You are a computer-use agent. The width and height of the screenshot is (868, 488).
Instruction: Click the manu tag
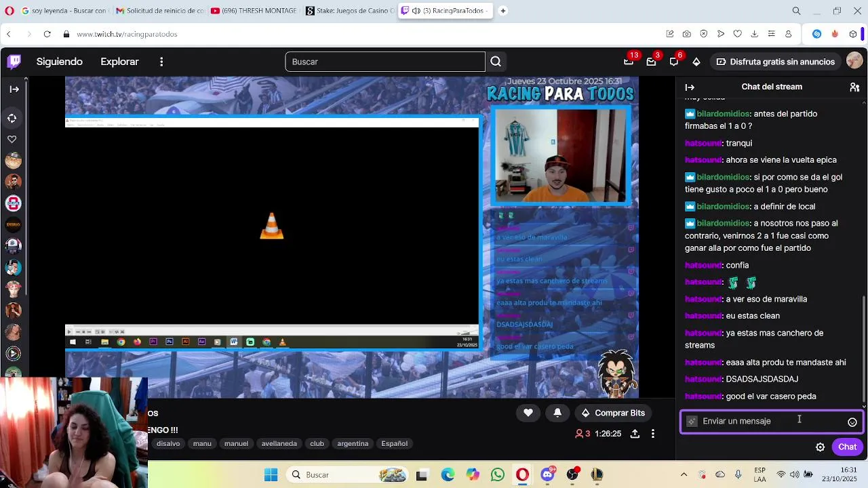point(202,443)
